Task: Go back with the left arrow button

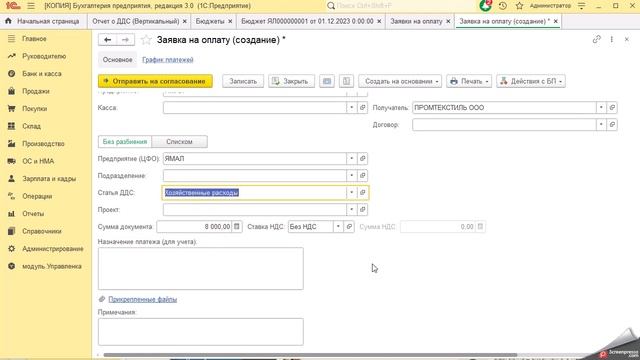Action: click(107, 40)
